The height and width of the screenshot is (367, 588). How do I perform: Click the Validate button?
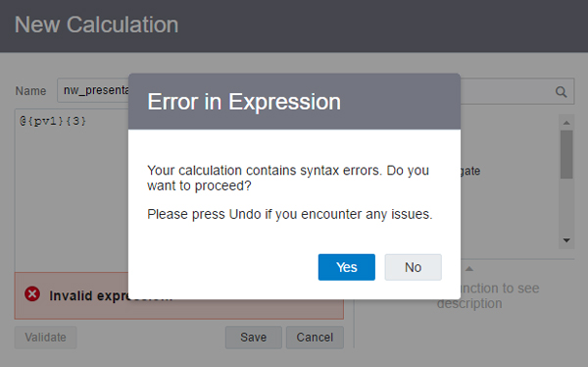[x=45, y=338]
